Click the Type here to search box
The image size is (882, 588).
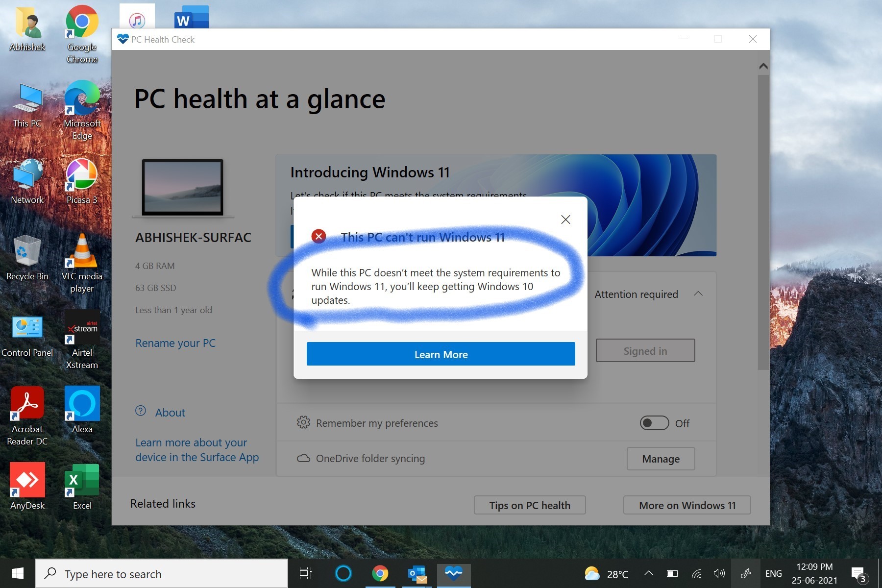click(162, 574)
